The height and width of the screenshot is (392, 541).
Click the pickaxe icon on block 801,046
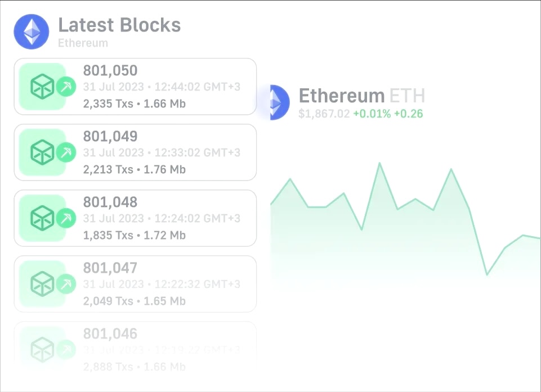point(66,350)
